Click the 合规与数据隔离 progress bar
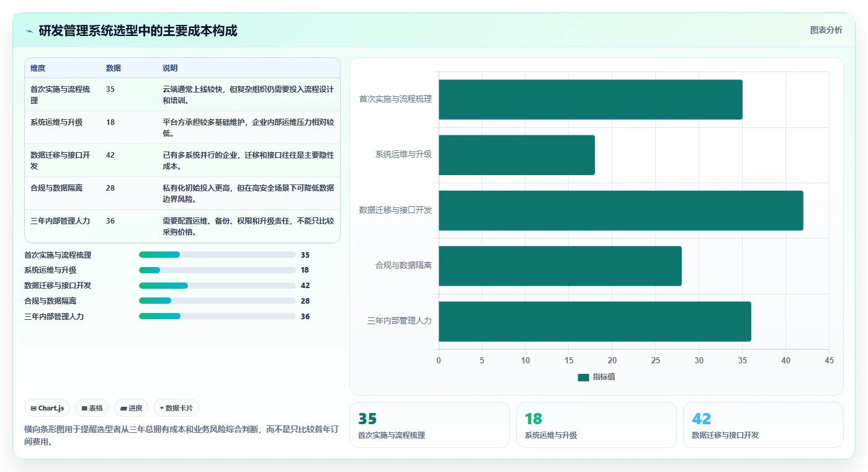The image size is (868, 472). pos(217,301)
